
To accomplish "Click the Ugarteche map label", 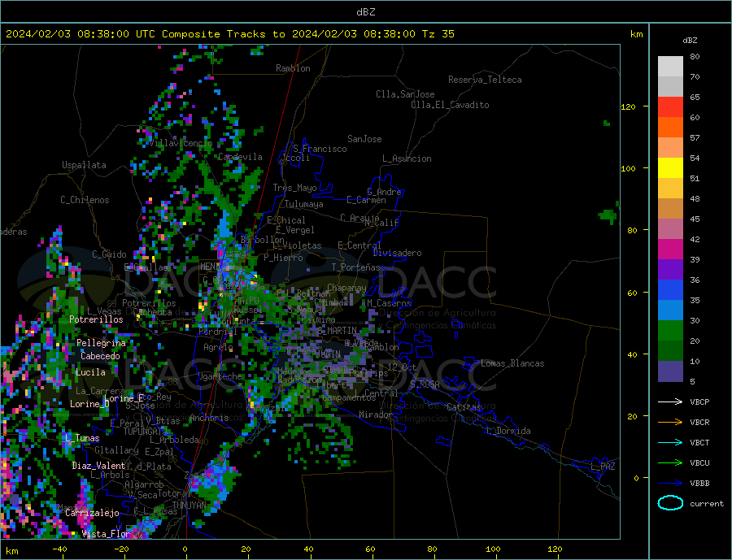I will coord(220,376).
